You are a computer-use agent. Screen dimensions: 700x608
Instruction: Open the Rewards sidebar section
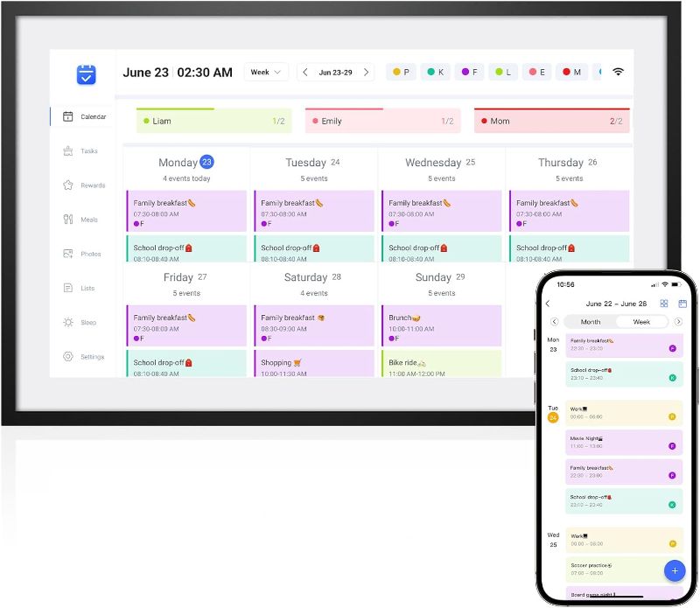pyautogui.click(x=84, y=185)
